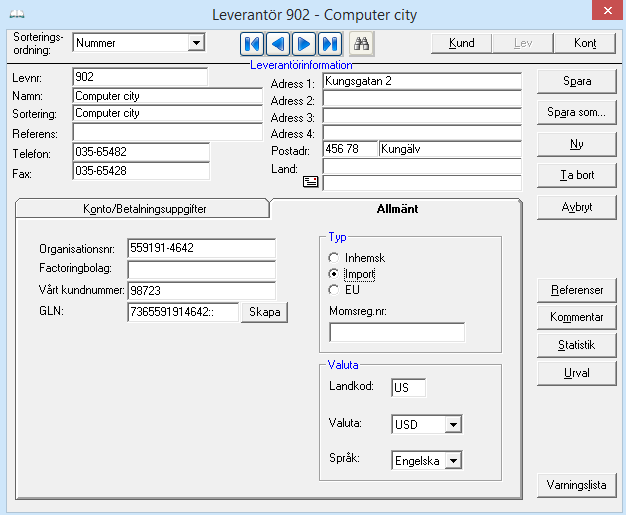This screenshot has width=626, height=515.
Task: Go to the first supplier record
Action: pyautogui.click(x=252, y=44)
